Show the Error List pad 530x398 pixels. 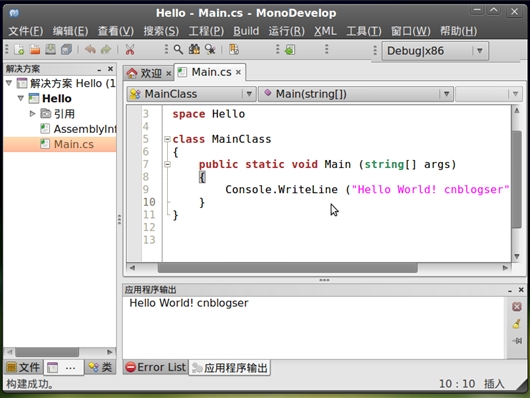(156, 367)
